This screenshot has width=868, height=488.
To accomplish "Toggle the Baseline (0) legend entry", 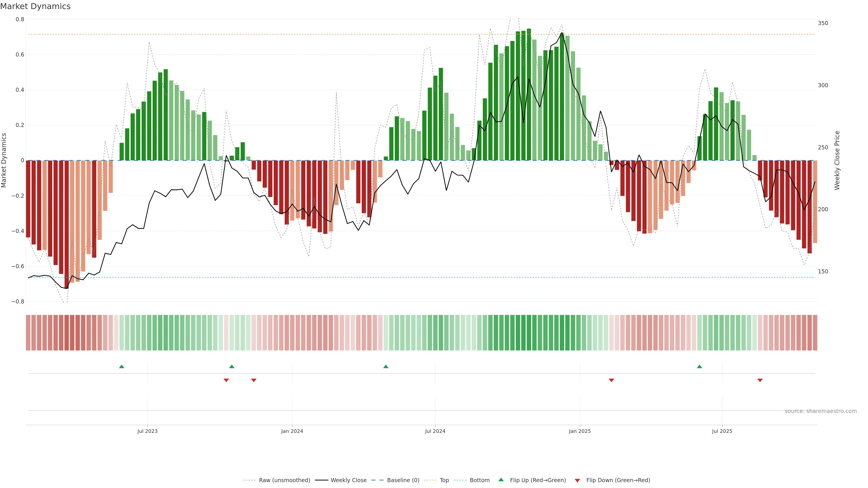I will (403, 480).
